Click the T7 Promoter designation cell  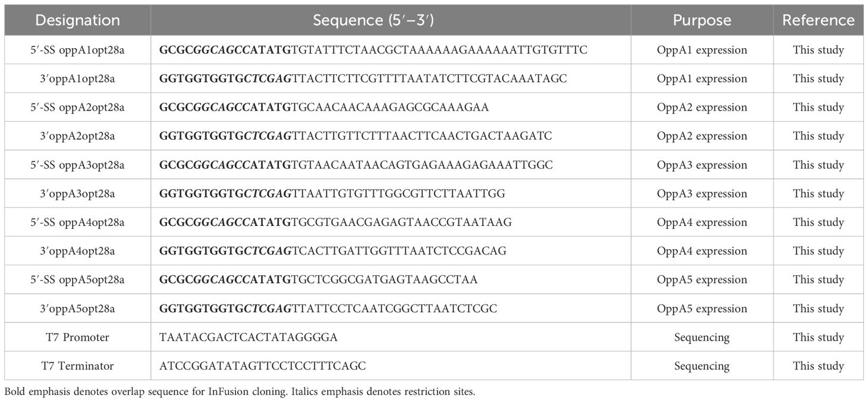(77, 337)
